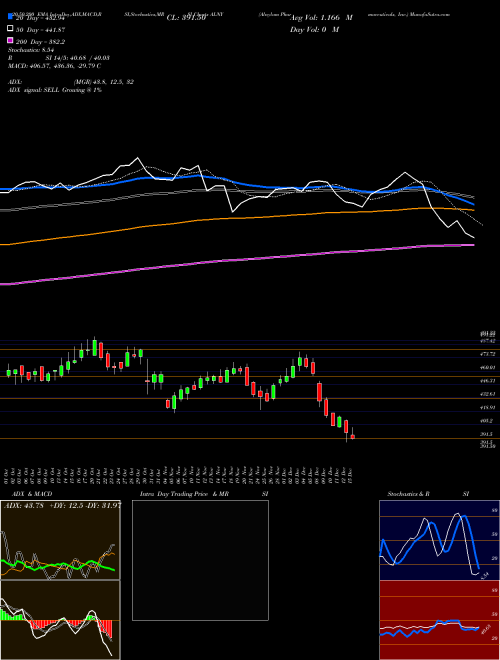
Task: Click the ADX panel readout 'ADX: 43.78'
Action: [x=24, y=506]
